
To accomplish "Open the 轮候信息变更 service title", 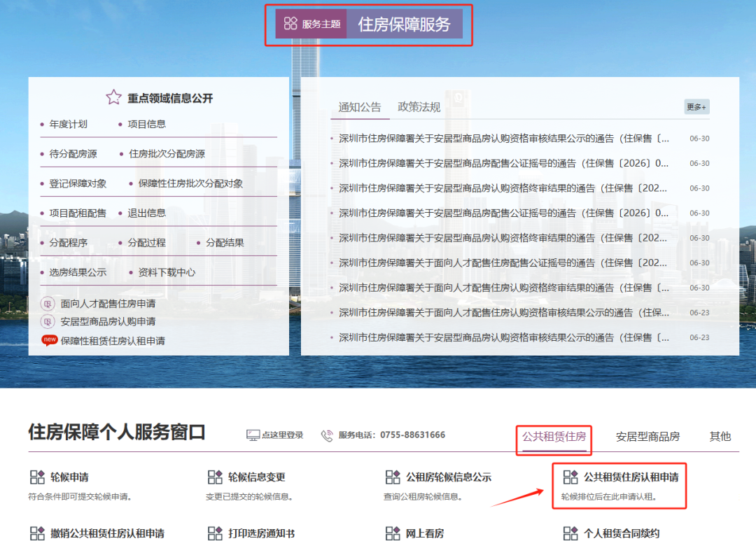I will [256, 477].
